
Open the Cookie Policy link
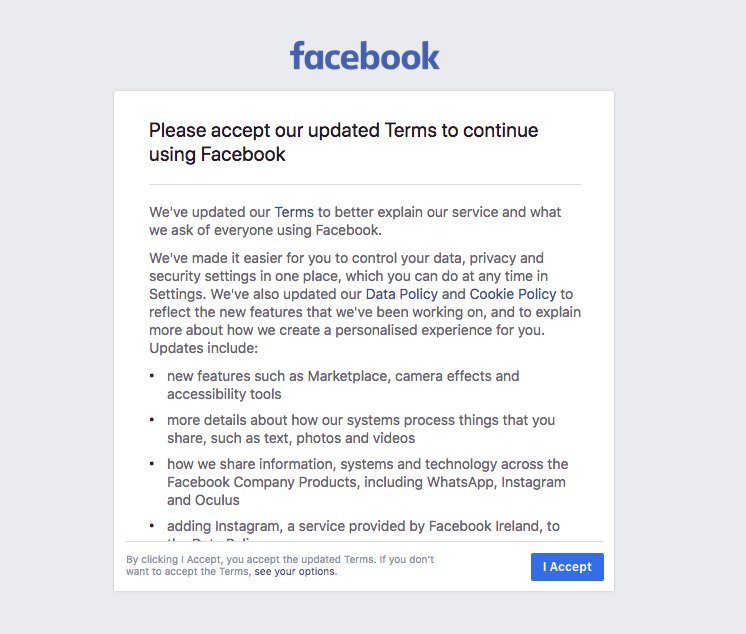pos(512,294)
